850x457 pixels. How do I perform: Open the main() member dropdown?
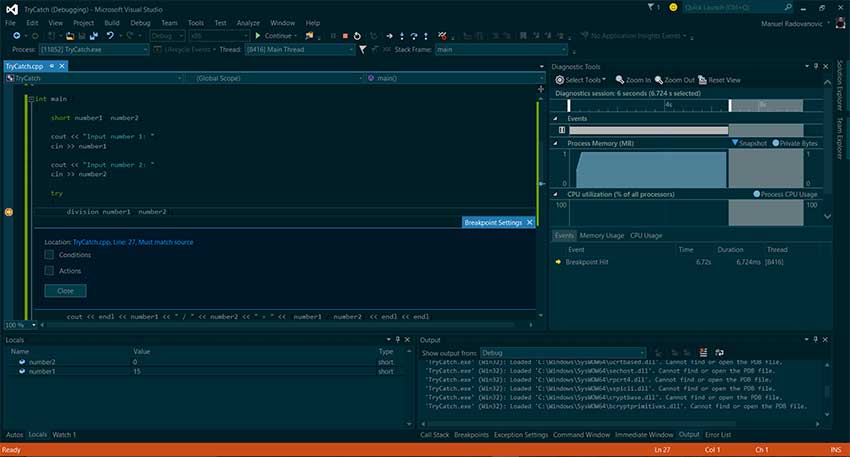coord(454,78)
